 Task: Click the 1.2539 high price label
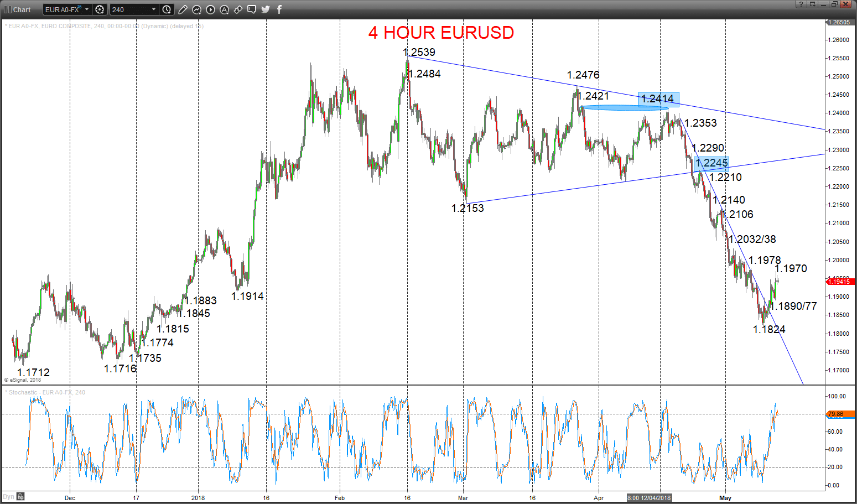[x=419, y=52]
